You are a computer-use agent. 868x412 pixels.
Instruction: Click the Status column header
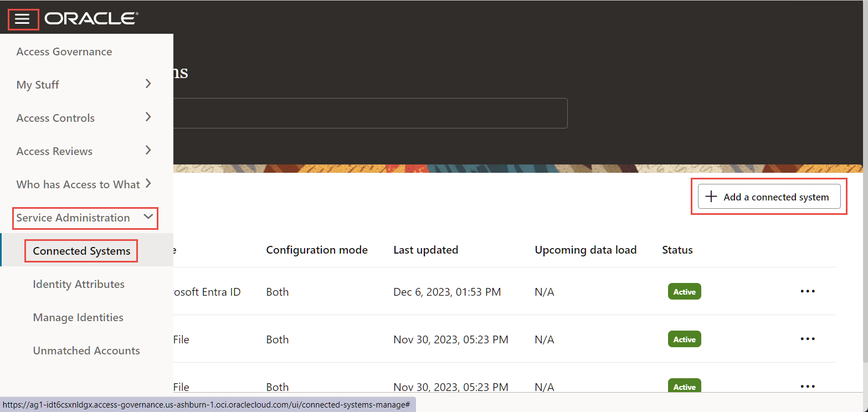coord(677,250)
